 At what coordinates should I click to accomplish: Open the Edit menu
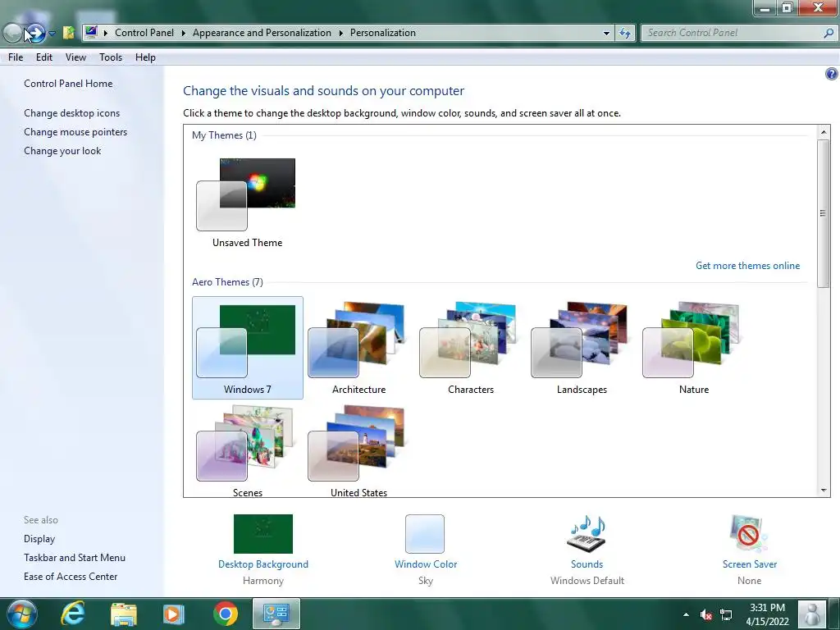click(44, 57)
